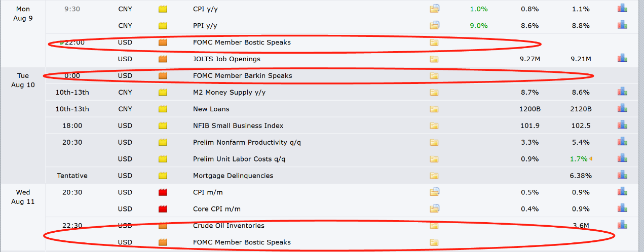Select the Core CPI m/m event name
This screenshot has height=252, width=644.
[x=217, y=209]
